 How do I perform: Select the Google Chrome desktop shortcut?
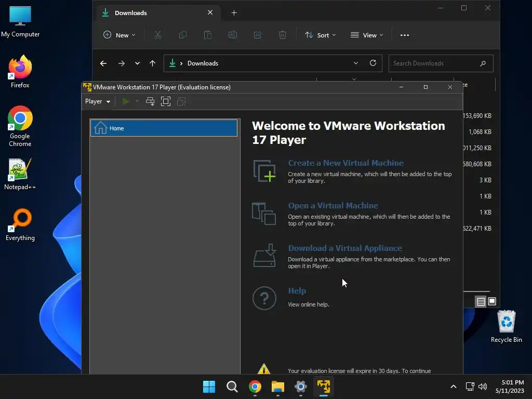[x=20, y=126]
